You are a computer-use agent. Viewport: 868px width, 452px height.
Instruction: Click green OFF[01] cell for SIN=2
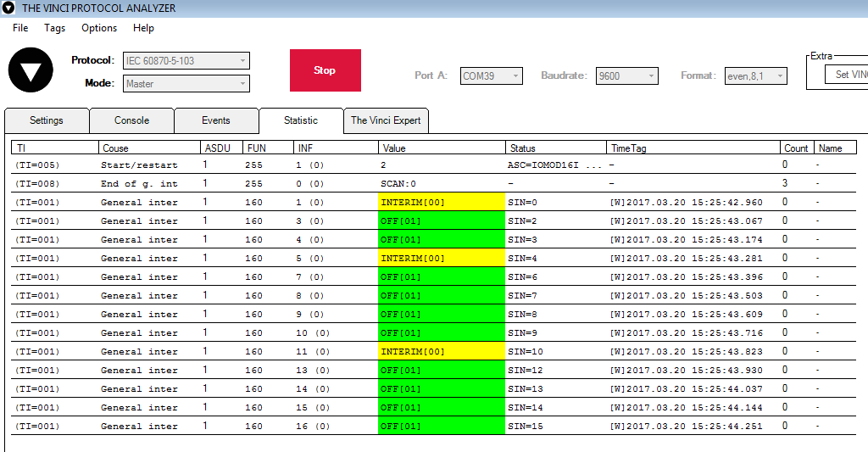coord(442,221)
